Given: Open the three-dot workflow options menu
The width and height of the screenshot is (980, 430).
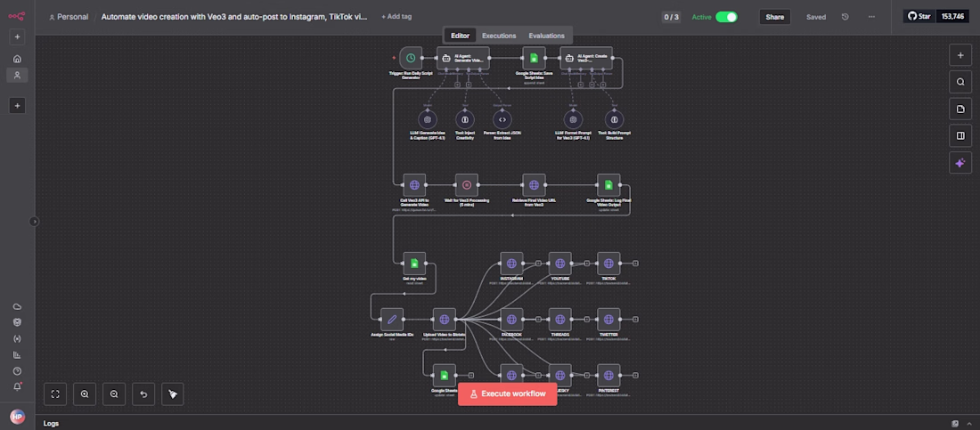Looking at the screenshot, I should pyautogui.click(x=872, y=17).
